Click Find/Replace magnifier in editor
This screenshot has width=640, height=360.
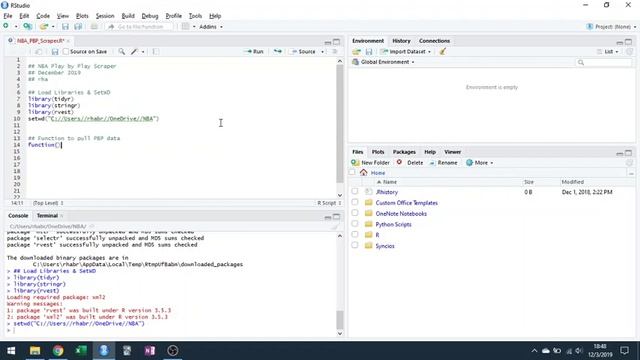coord(122,52)
